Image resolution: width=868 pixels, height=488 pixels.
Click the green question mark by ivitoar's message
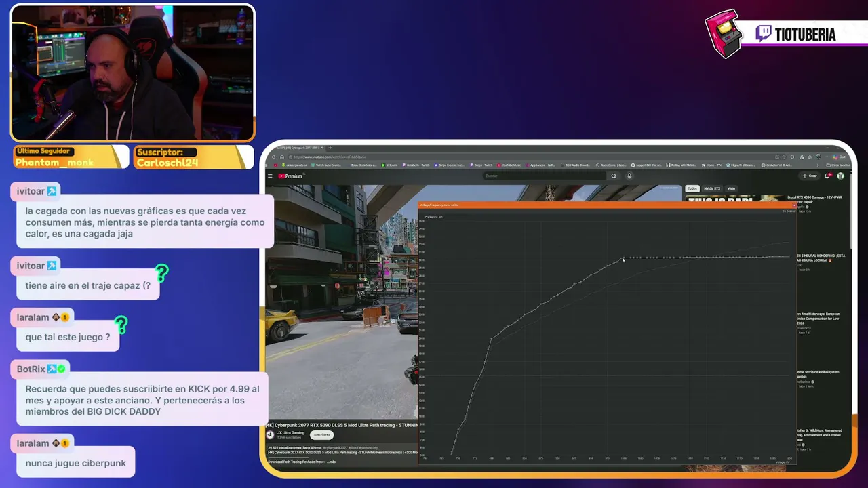click(x=161, y=273)
